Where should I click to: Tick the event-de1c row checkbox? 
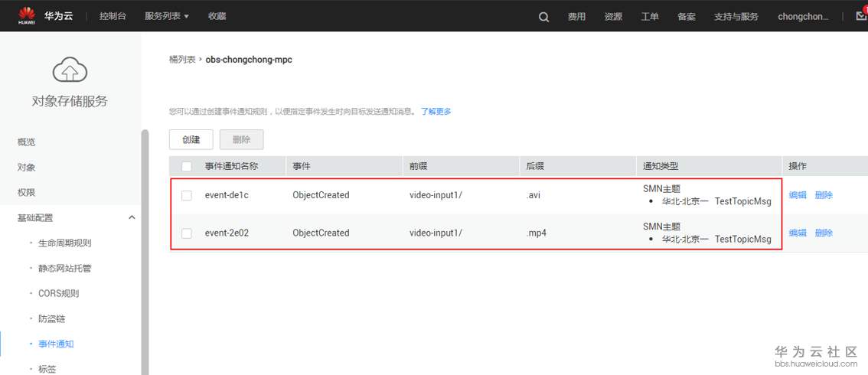click(x=187, y=196)
